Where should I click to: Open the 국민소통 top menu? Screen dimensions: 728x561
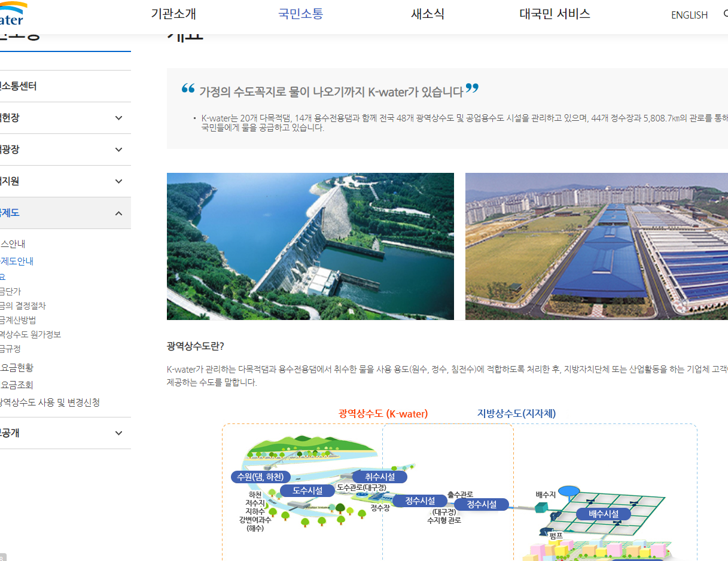(x=300, y=14)
